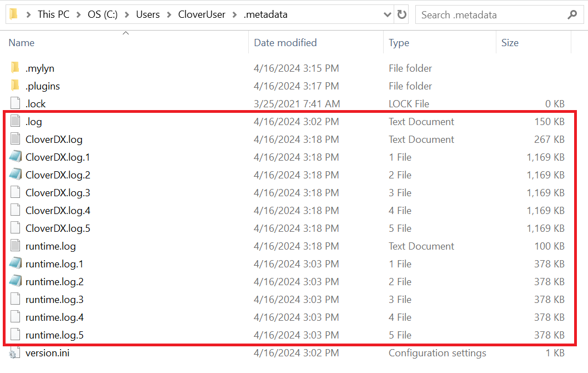588x373 pixels.
Task: Click the version.ini settings file icon
Action: click(15, 353)
